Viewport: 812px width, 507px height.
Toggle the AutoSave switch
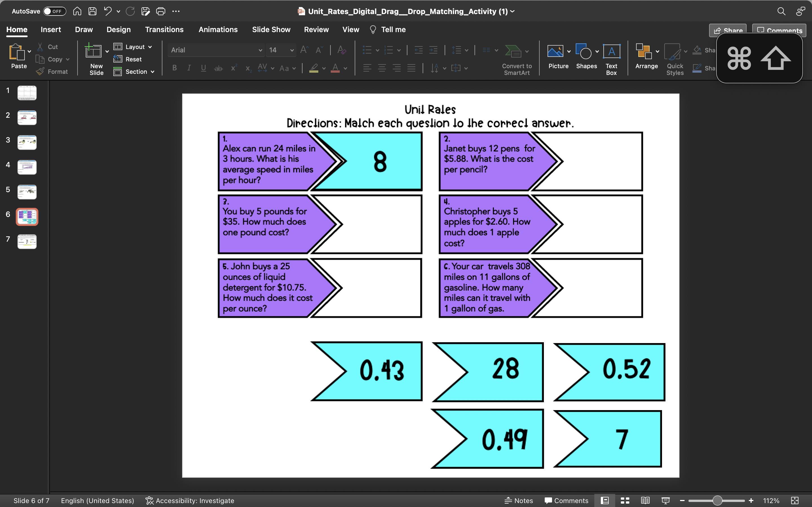pos(54,11)
